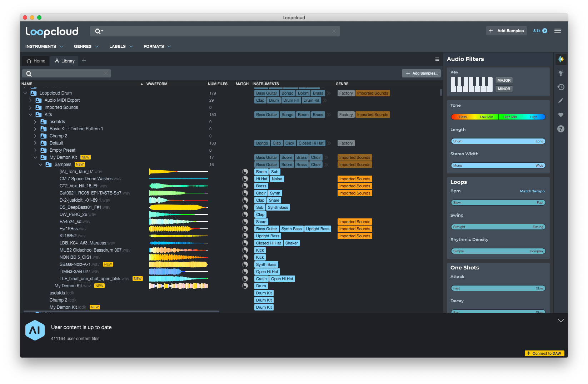Click match icon for EA4524_sd.wav
The height and width of the screenshot is (384, 588).
(245, 222)
